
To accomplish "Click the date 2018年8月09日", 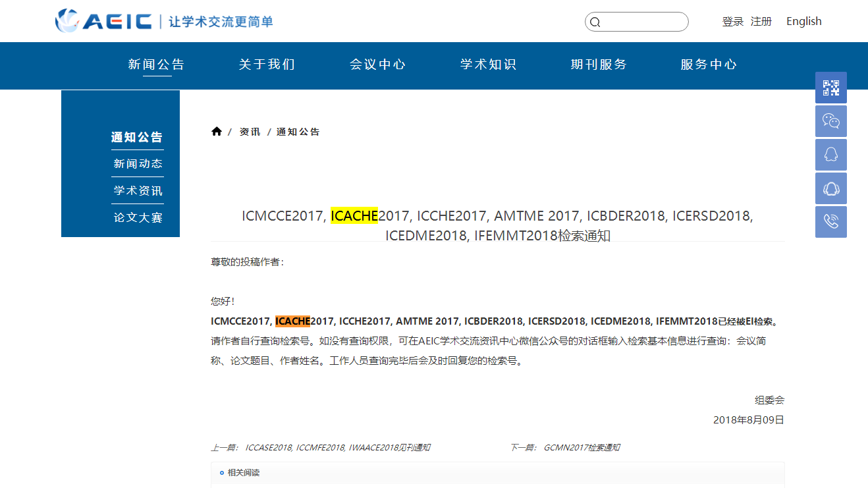I will 749,420.
